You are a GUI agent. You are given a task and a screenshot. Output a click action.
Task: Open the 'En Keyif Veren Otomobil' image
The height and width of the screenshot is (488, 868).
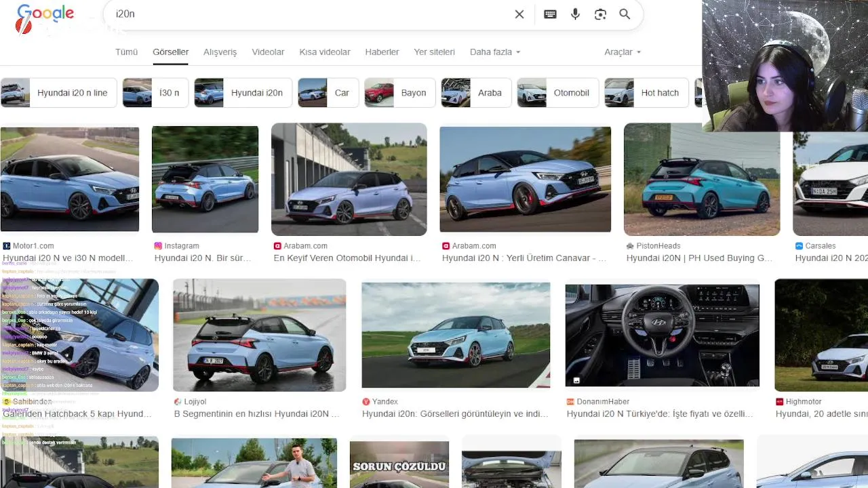349,179
